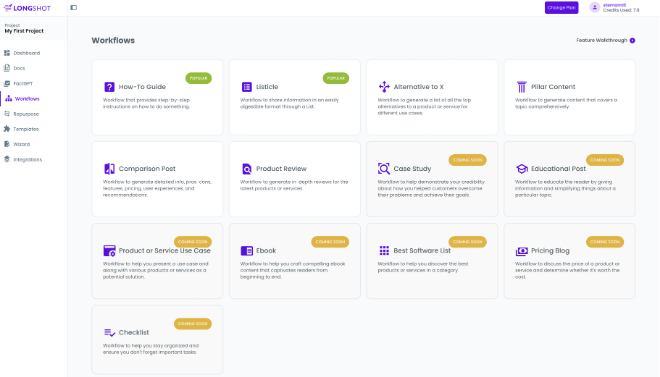This screenshot has height=377, width=660.
Task: Open the Pillar Content column icon
Action: 522,87
